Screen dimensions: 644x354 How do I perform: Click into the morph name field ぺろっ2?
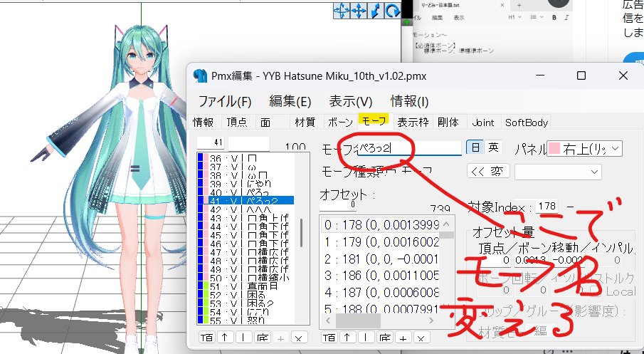coord(409,148)
